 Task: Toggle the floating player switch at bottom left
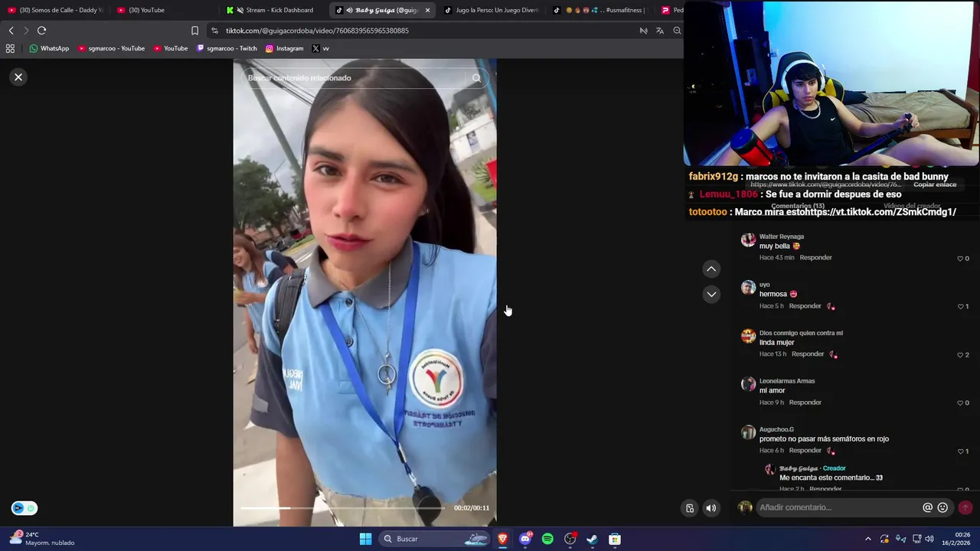click(24, 508)
